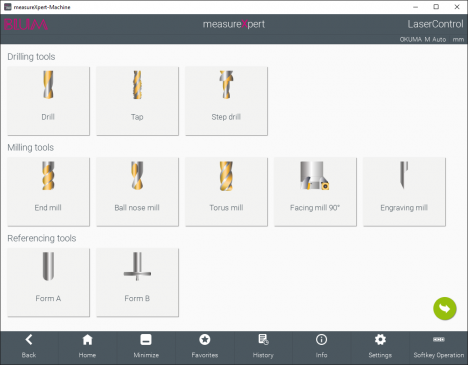The width and height of the screenshot is (468, 365).
Task: Click the Referencing tools heading
Action: click(x=42, y=238)
